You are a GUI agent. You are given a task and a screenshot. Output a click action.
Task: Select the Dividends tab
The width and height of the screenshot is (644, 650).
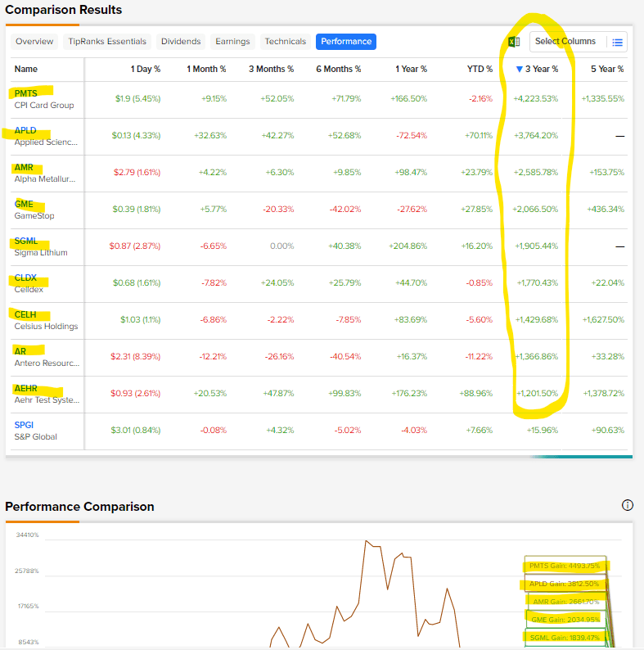pyautogui.click(x=180, y=42)
